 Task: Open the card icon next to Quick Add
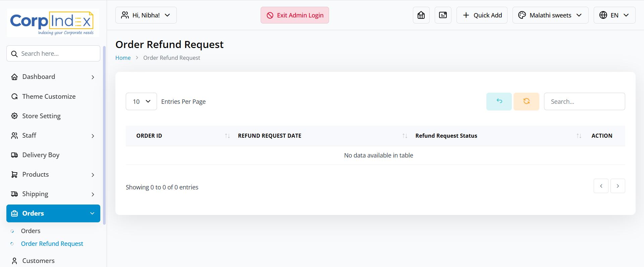(x=443, y=15)
